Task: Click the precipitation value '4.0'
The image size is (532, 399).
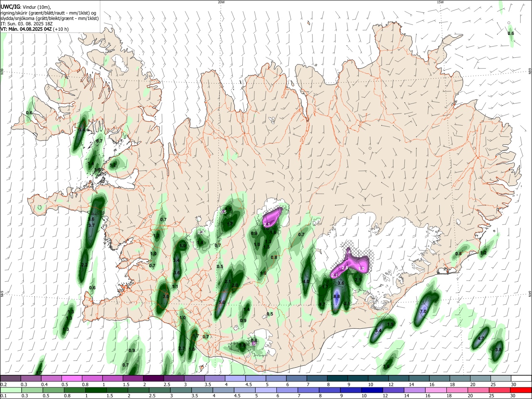Action: (x=306, y=281)
